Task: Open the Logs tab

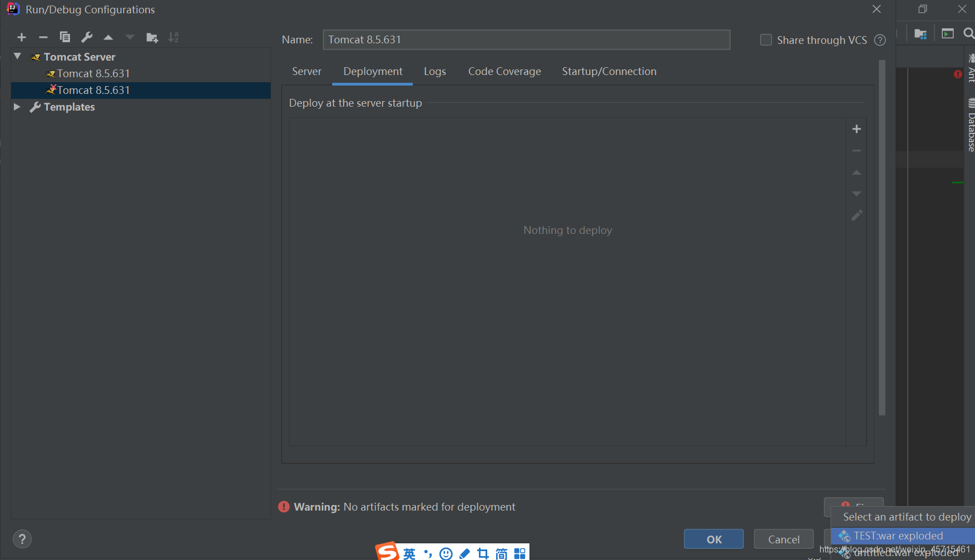Action: coord(435,71)
